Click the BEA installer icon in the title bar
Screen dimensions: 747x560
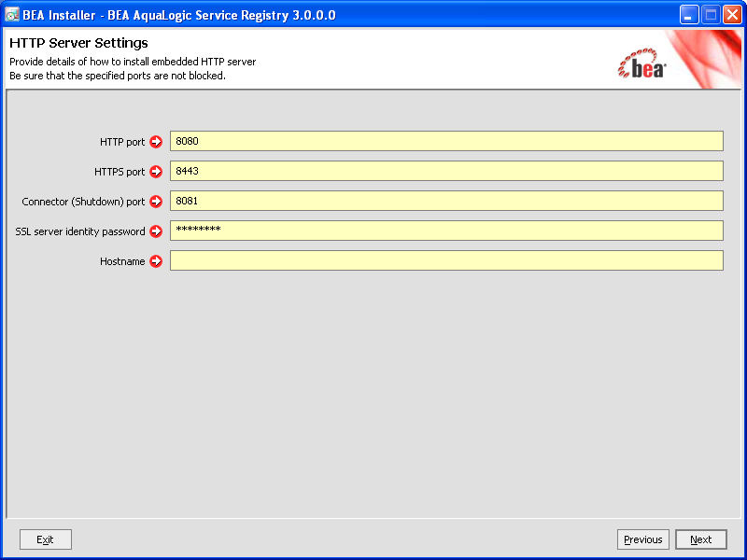click(11, 15)
